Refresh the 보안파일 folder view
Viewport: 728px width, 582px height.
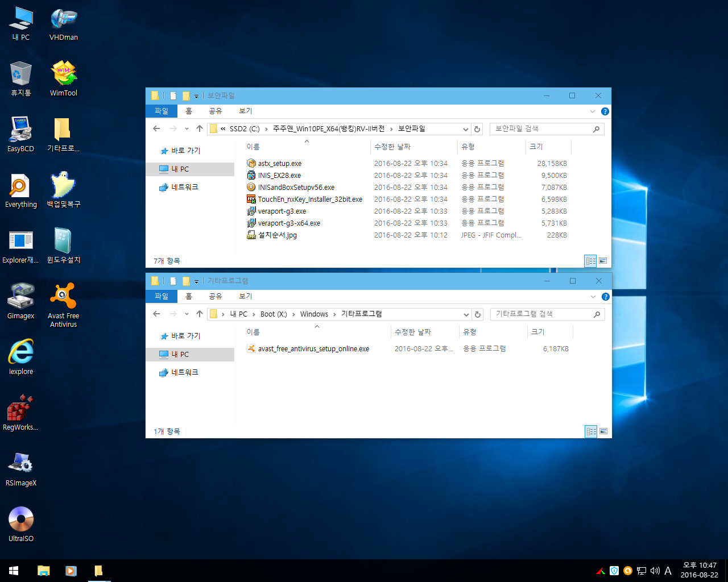coord(477,129)
